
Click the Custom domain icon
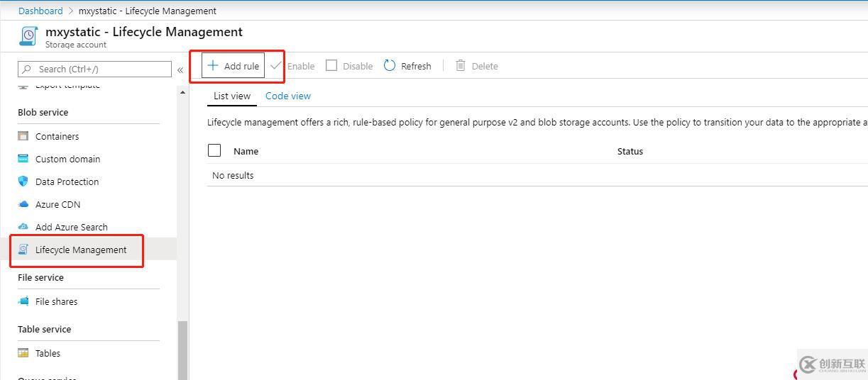pos(23,159)
